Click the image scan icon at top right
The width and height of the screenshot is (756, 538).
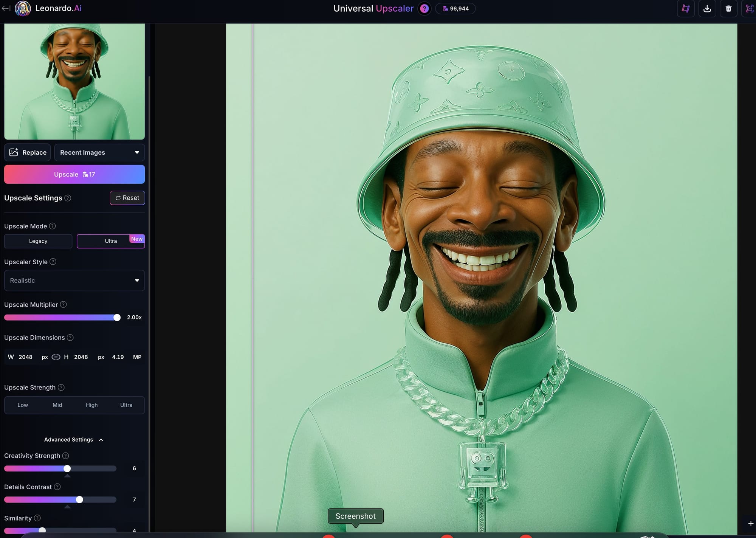pos(749,9)
